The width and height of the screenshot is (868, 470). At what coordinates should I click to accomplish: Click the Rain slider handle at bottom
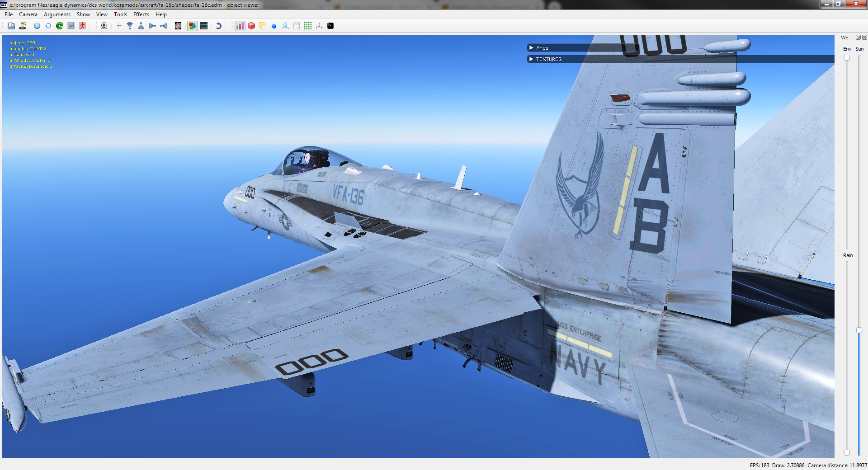click(847, 452)
